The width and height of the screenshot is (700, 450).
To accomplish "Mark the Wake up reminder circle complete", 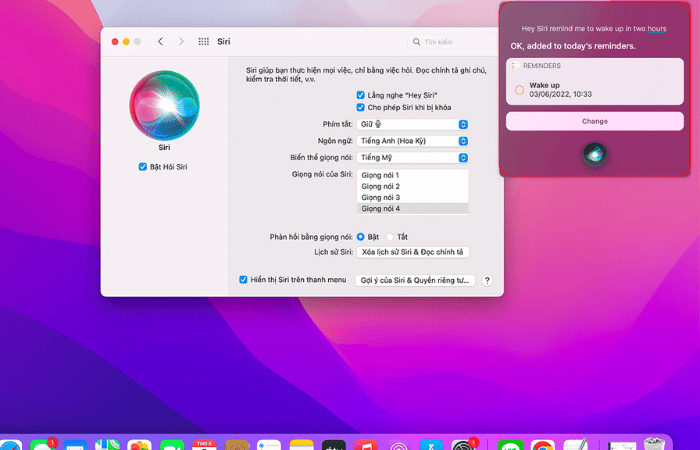I will point(519,90).
